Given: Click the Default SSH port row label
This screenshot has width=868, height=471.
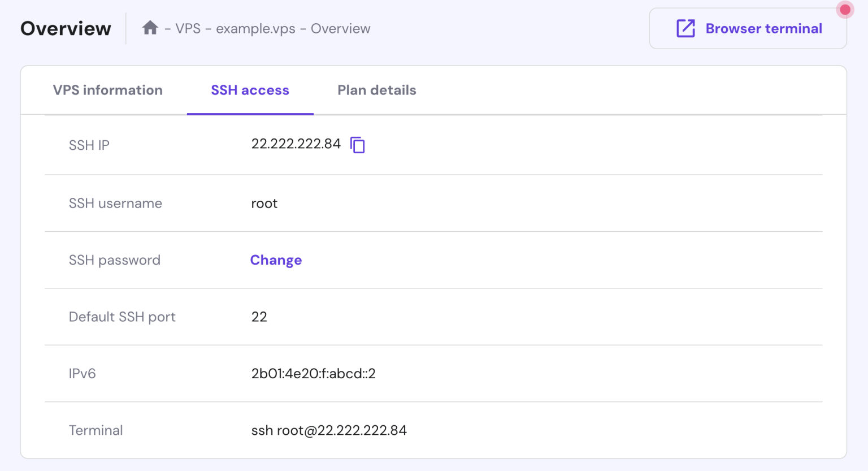Looking at the screenshot, I should point(122,317).
